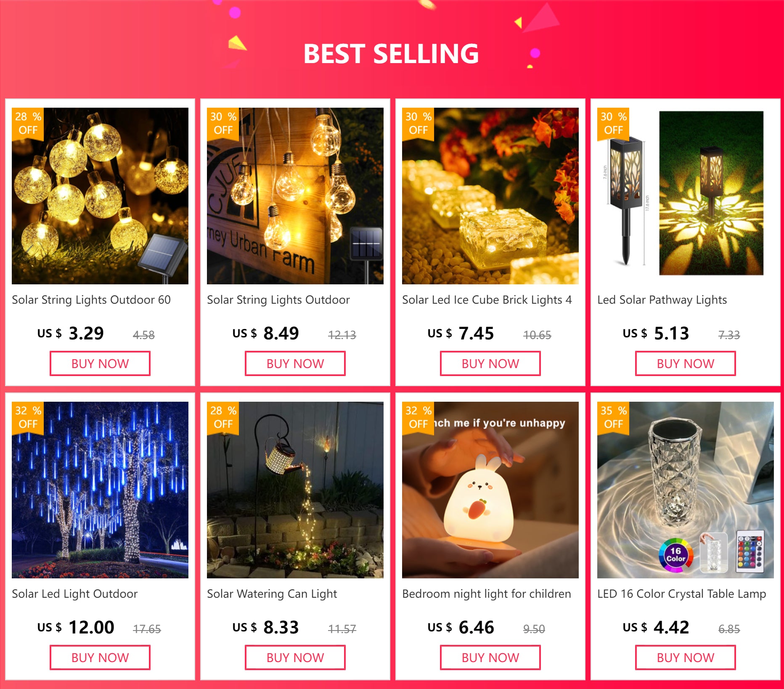Buy the Solar Led Light Outdoor for 12.00
Screen dimensions: 784x689
(x=100, y=657)
